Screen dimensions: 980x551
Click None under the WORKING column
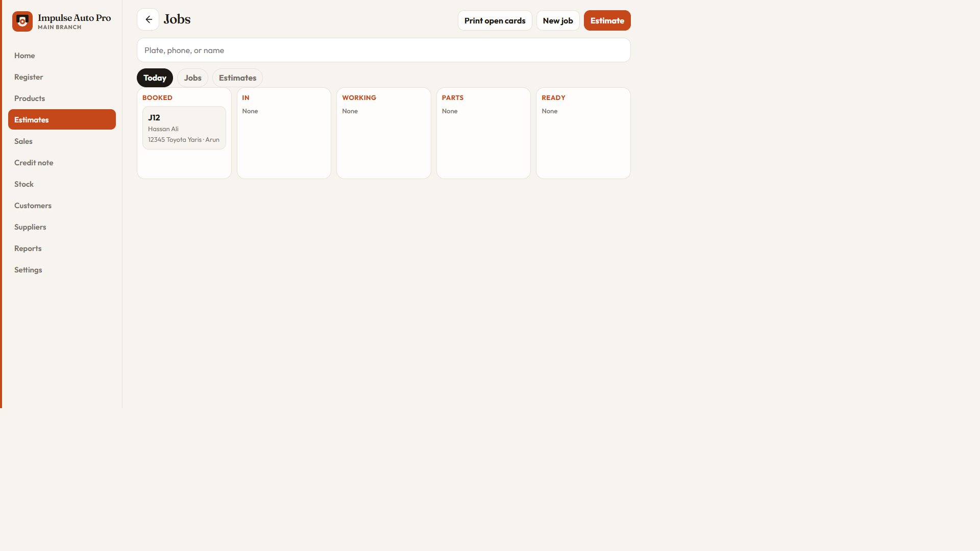[x=350, y=111]
